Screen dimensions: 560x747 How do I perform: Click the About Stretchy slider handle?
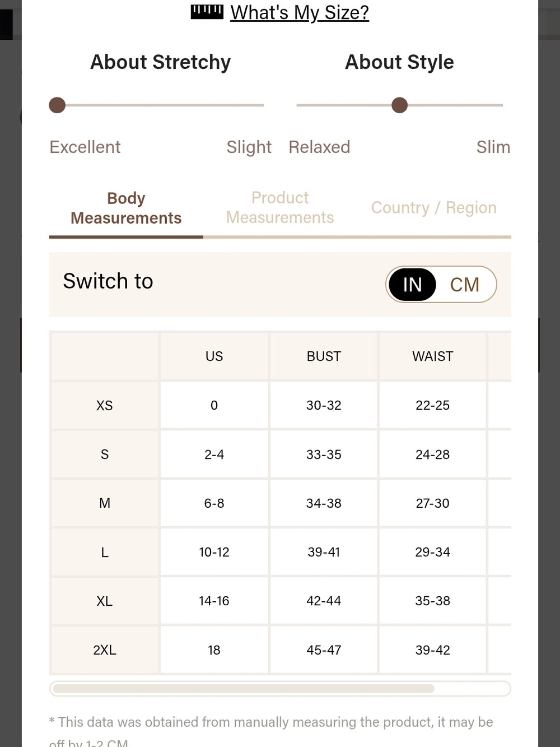pyautogui.click(x=57, y=105)
